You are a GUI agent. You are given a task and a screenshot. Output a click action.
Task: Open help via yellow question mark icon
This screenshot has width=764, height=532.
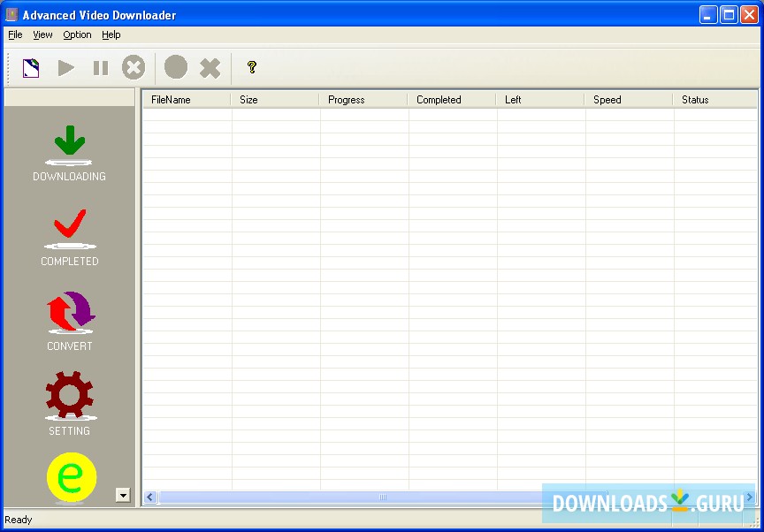(x=251, y=67)
